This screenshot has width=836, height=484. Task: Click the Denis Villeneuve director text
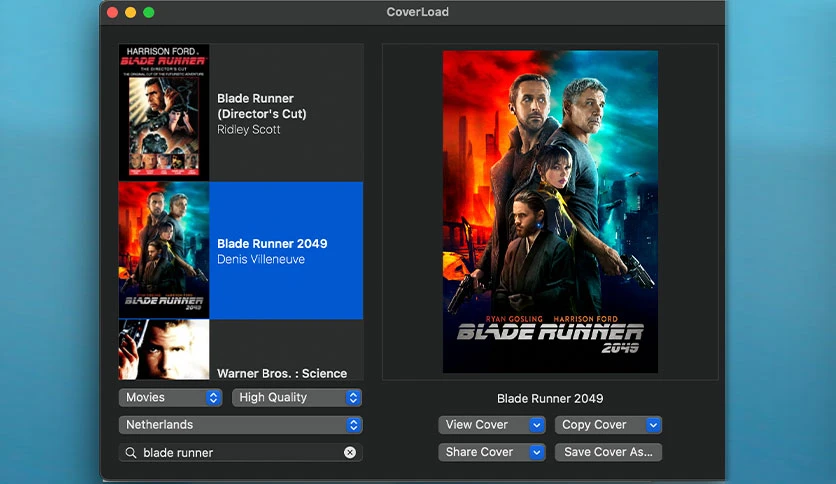click(261, 260)
